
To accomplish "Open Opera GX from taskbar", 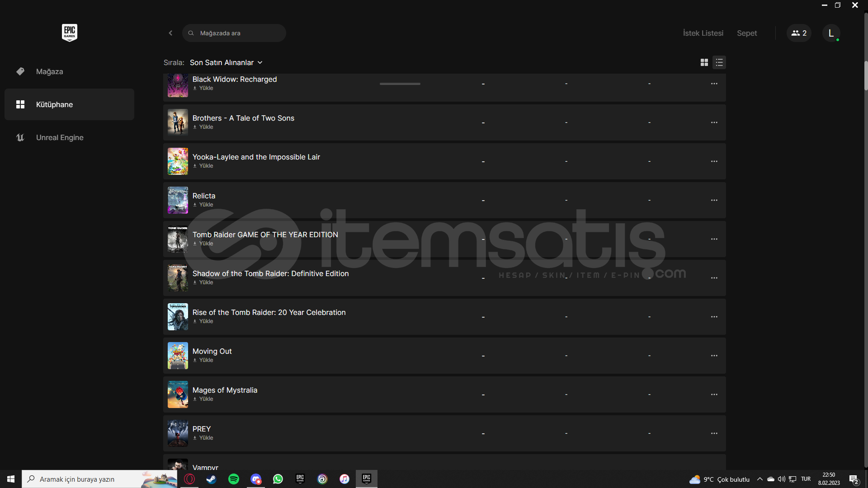I will pos(189,479).
